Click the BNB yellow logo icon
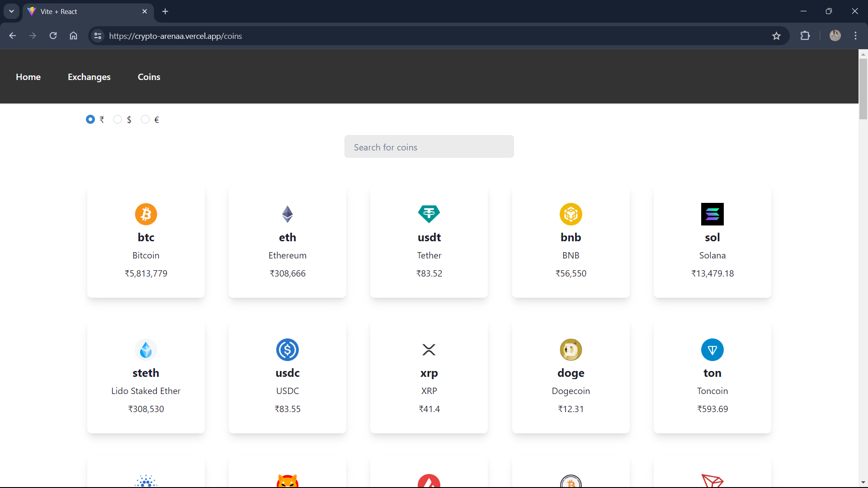 point(571,214)
